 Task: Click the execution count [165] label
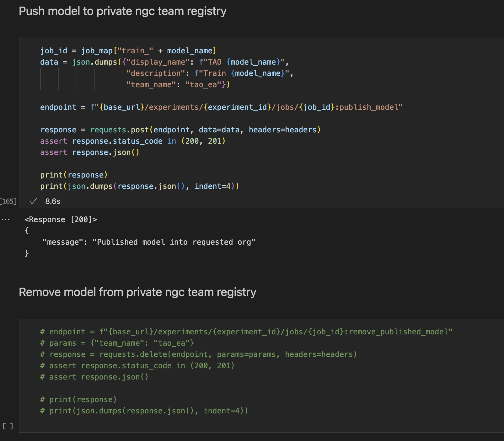[x=8, y=201]
